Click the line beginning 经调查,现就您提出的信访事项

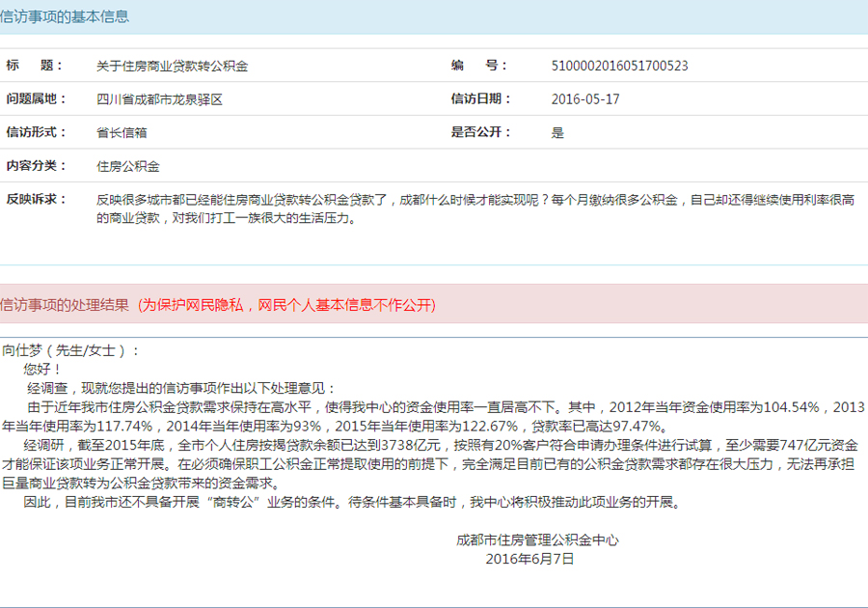(x=180, y=387)
